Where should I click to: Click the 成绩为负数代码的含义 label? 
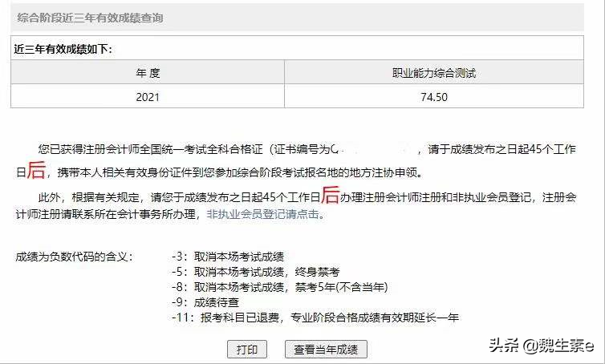(74, 257)
